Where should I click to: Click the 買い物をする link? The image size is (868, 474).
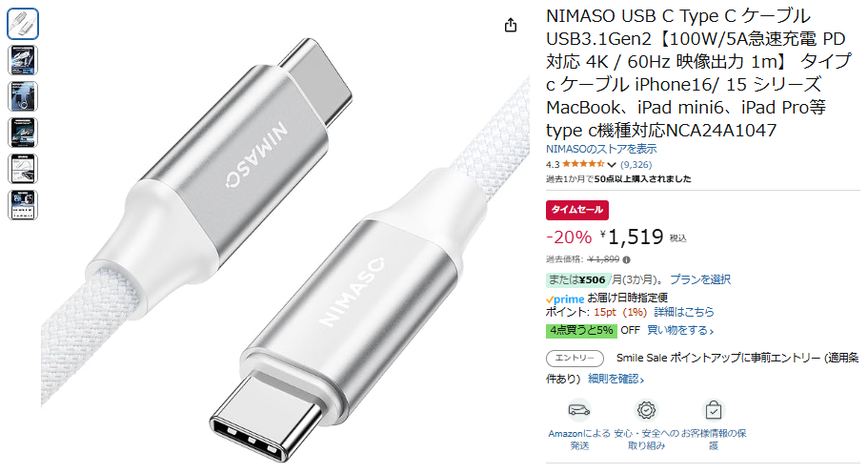(680, 330)
